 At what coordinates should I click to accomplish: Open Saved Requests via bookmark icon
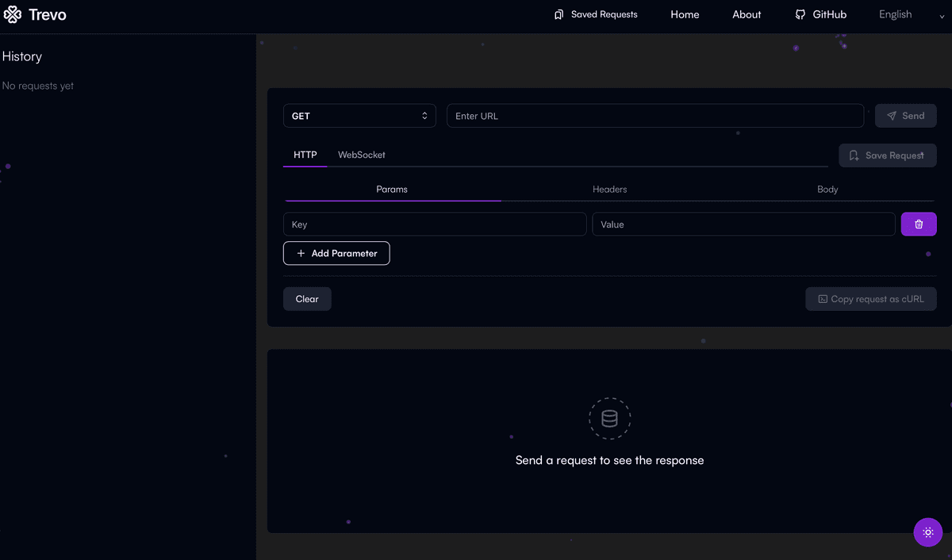coord(558,13)
